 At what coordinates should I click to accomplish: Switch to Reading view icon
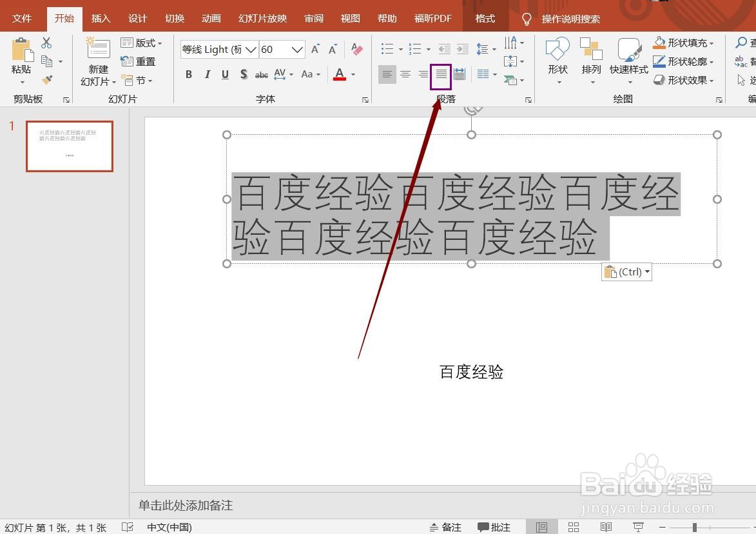point(606,528)
